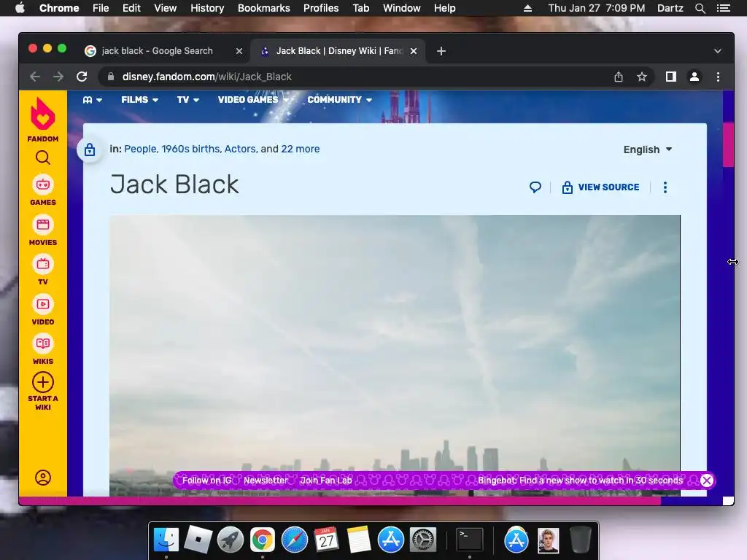Show 22 more categories
The image size is (747, 560).
[300, 149]
